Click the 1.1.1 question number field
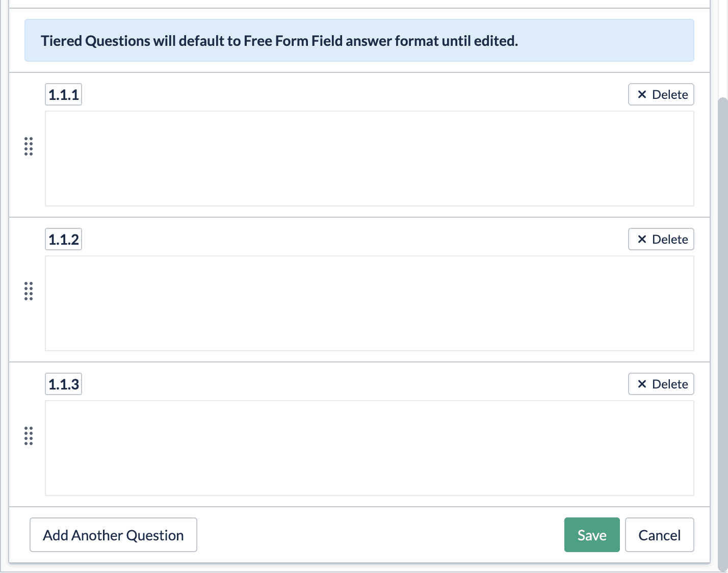Image resolution: width=728 pixels, height=573 pixels. pos(64,95)
